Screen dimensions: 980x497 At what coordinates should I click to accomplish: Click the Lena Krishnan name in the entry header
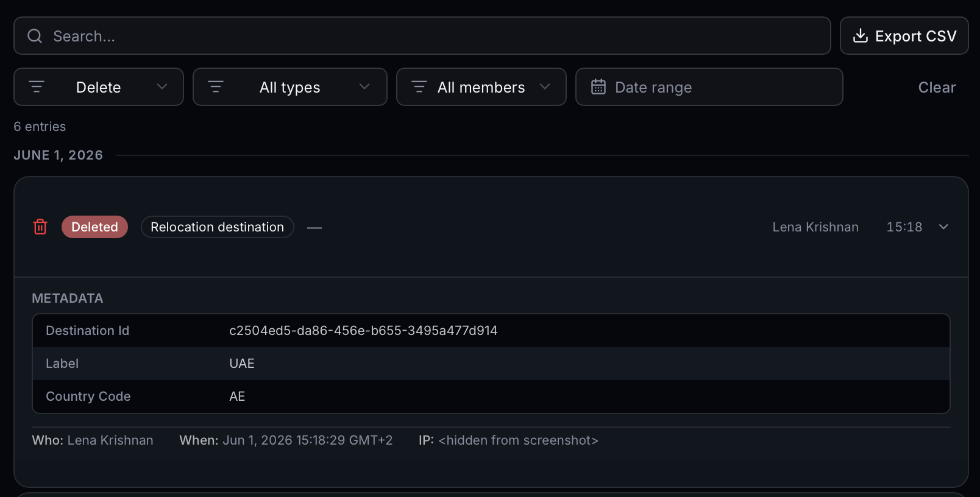815,227
